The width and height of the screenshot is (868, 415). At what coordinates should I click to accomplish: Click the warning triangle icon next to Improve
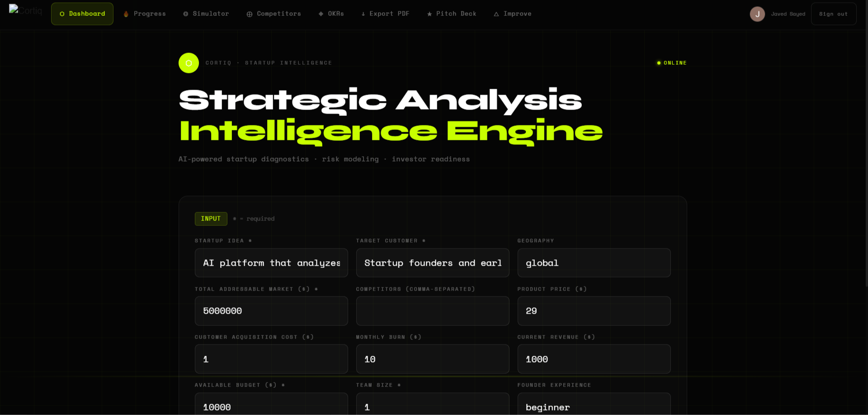point(497,14)
